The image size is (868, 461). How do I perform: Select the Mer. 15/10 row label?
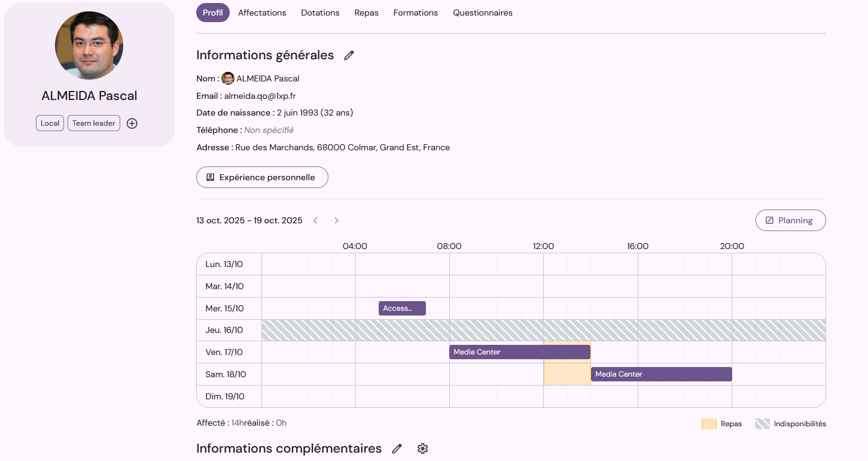pyautogui.click(x=224, y=308)
